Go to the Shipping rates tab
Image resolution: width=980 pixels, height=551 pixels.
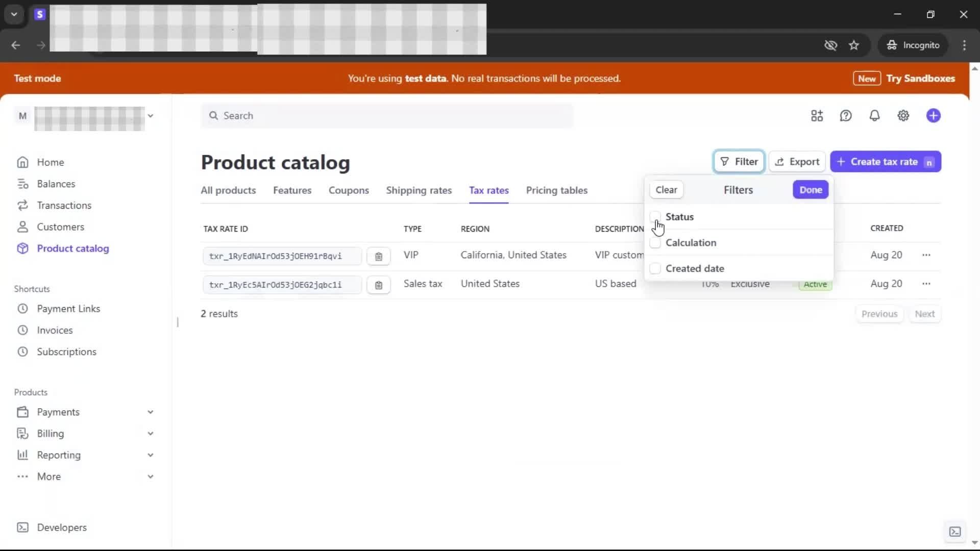pos(419,190)
